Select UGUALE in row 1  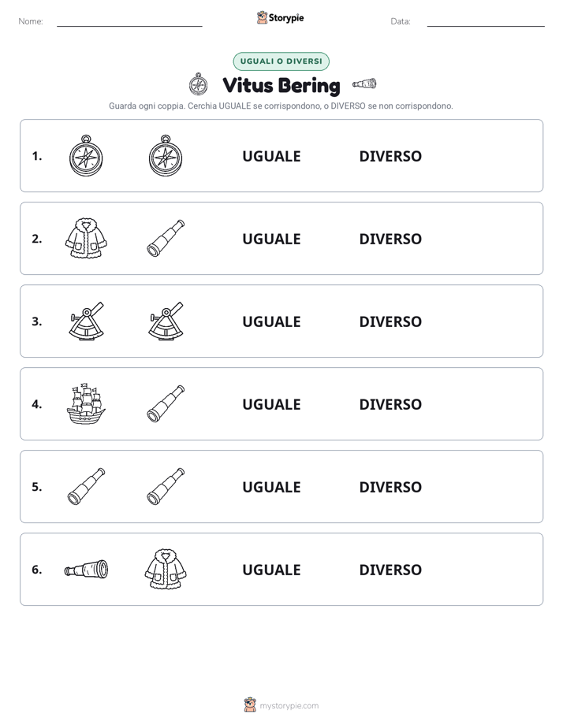271,156
